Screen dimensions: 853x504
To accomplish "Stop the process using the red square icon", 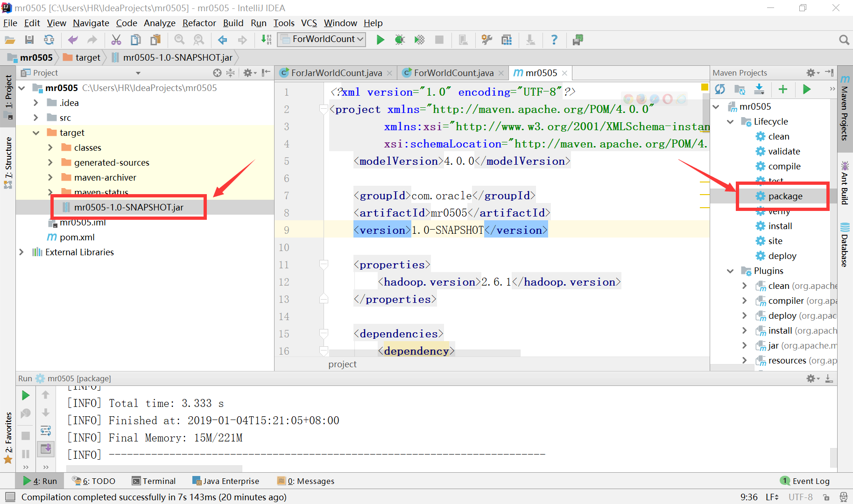I will [x=439, y=40].
